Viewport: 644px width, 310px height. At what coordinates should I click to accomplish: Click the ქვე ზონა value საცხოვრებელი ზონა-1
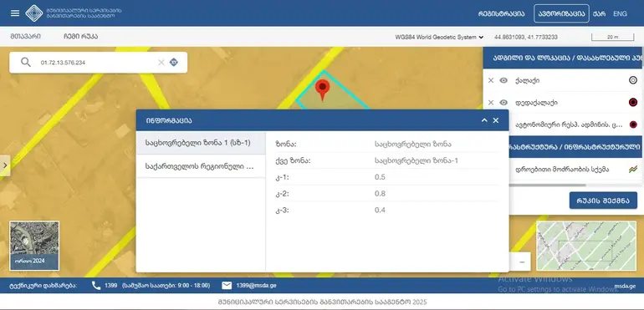[416, 160]
